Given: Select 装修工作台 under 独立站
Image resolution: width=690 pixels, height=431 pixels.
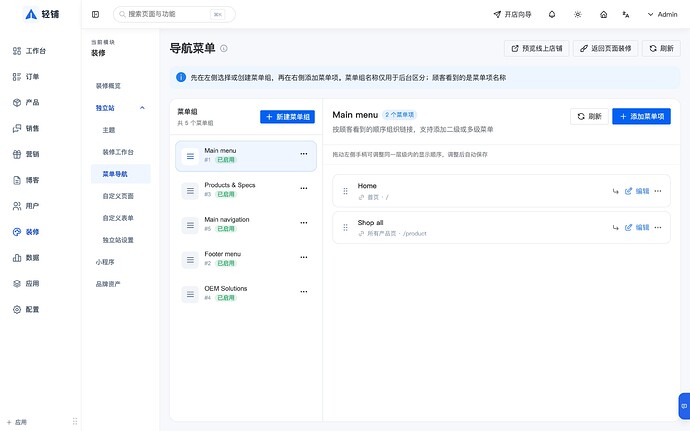Looking at the screenshot, I should click(120, 152).
